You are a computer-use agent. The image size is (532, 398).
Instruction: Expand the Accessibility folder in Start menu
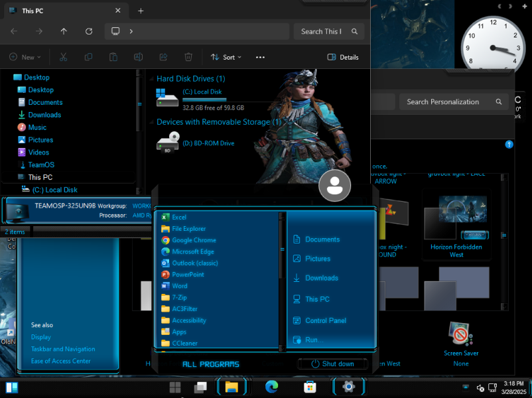point(184,320)
